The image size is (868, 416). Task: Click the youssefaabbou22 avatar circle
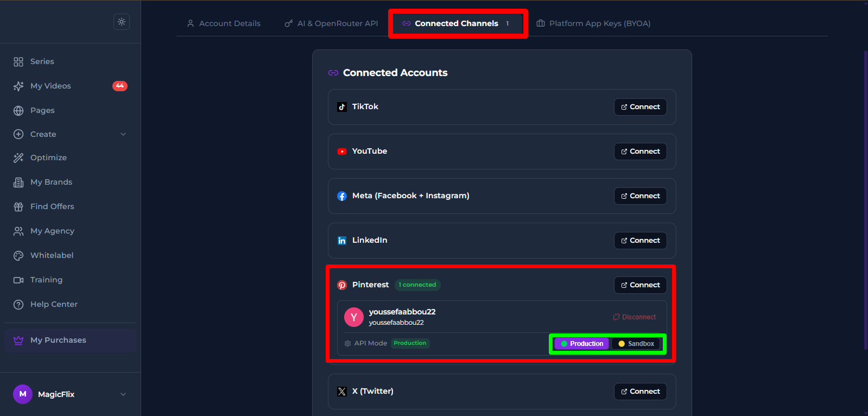[x=354, y=317]
